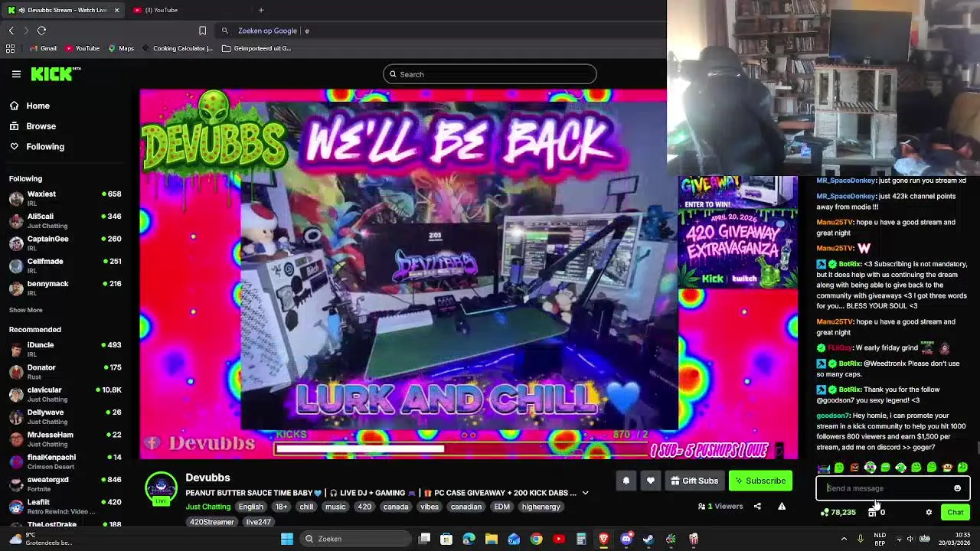980x551 pixels.
Task: Open the chat shop icon
Action: click(x=872, y=513)
